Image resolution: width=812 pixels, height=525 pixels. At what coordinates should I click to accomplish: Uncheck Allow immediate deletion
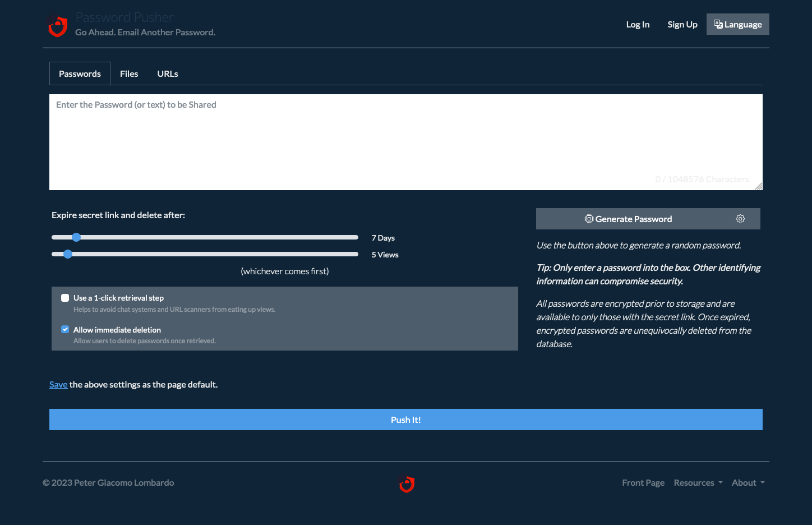point(65,329)
